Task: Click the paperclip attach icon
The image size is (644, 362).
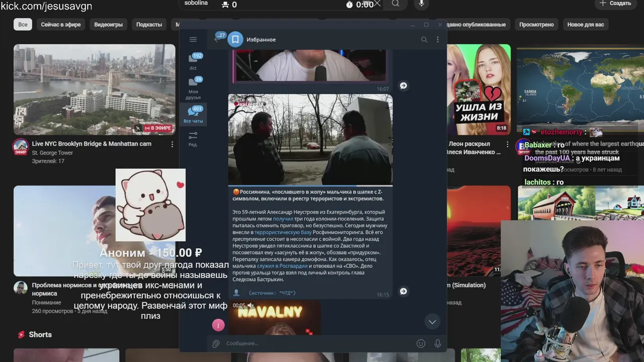Action: pyautogui.click(x=216, y=343)
